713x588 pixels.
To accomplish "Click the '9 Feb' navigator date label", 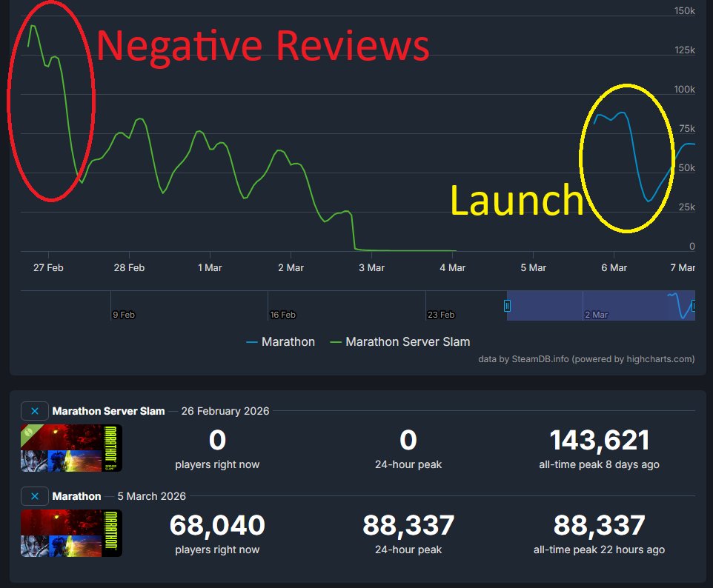I will pos(124,315).
